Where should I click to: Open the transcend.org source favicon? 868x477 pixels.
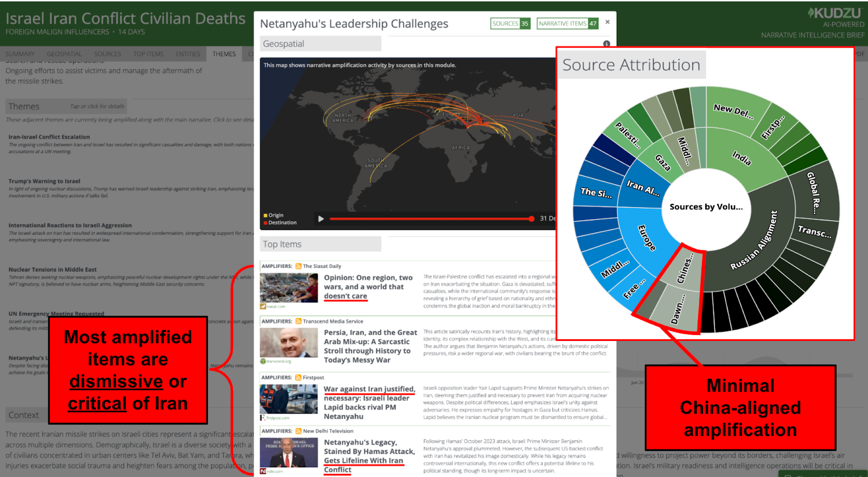pyautogui.click(x=263, y=361)
